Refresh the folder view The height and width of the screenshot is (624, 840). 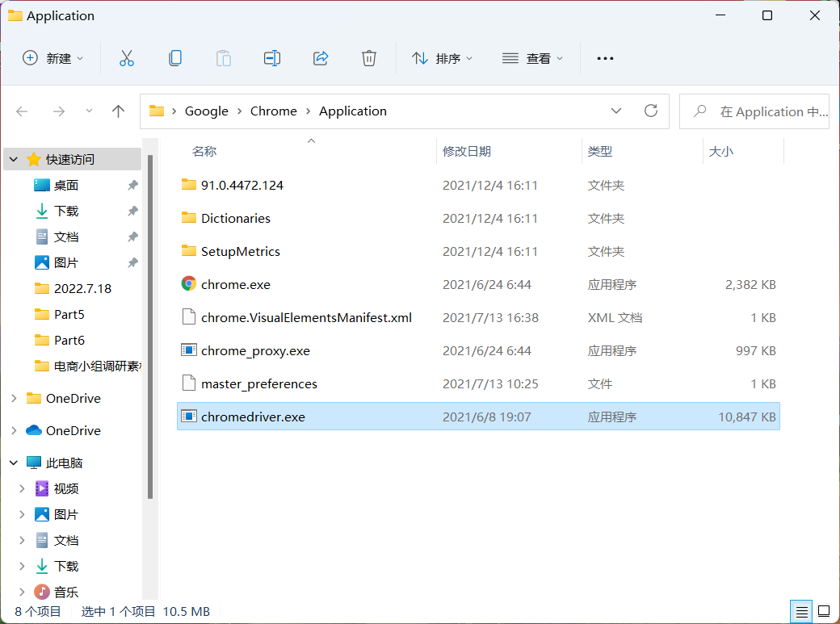pos(651,111)
